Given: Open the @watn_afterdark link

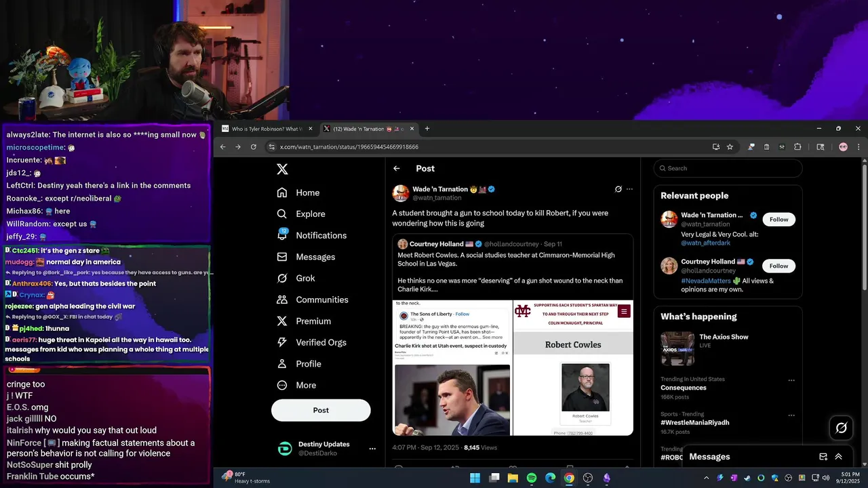Looking at the screenshot, I should tap(706, 243).
